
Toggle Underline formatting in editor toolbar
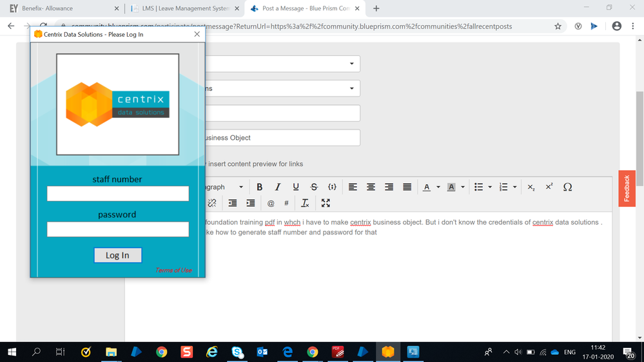click(x=296, y=187)
